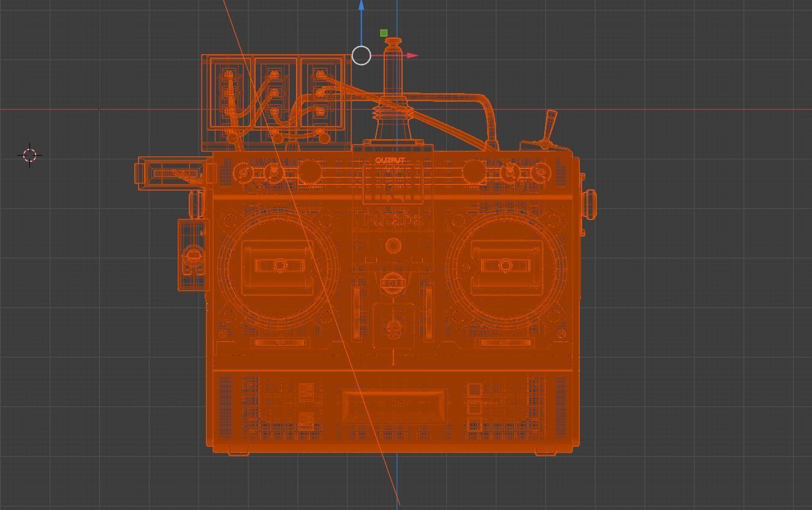Click the green square plane handle on the gizmo

coord(384,31)
